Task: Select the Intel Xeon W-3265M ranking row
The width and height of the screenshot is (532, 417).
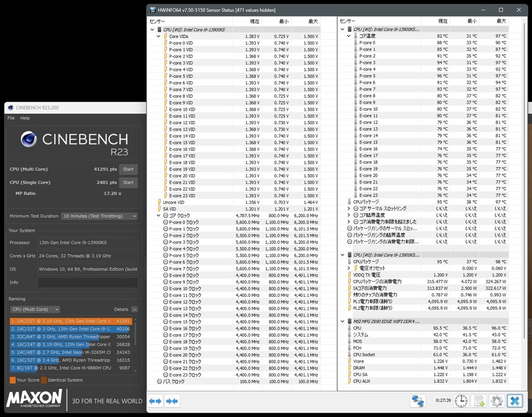Action: click(71, 352)
